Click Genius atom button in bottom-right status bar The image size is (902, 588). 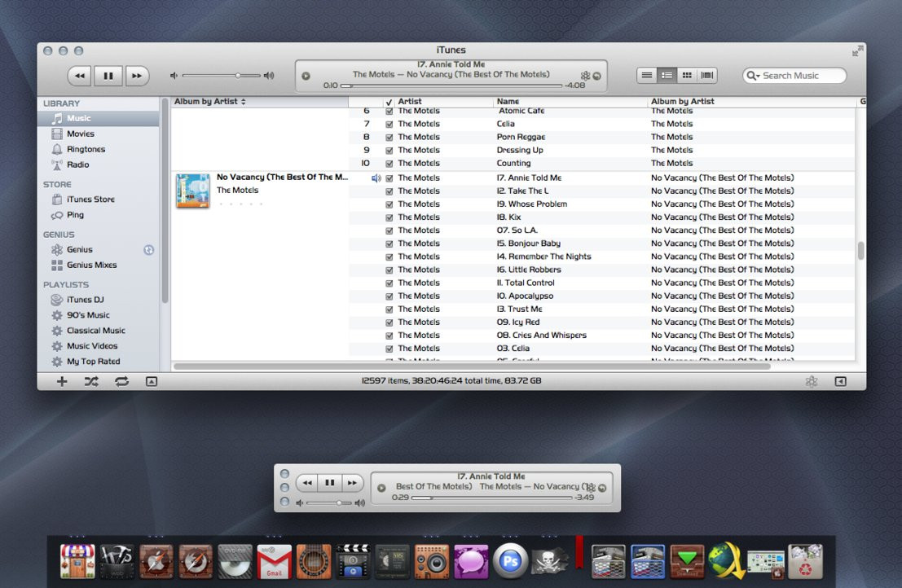pyautogui.click(x=811, y=381)
